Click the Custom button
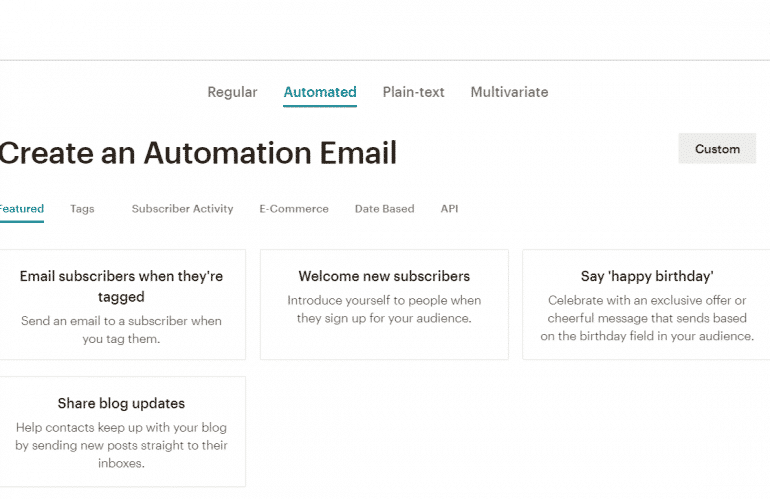Screen dimensions: 770x499 coord(717,148)
